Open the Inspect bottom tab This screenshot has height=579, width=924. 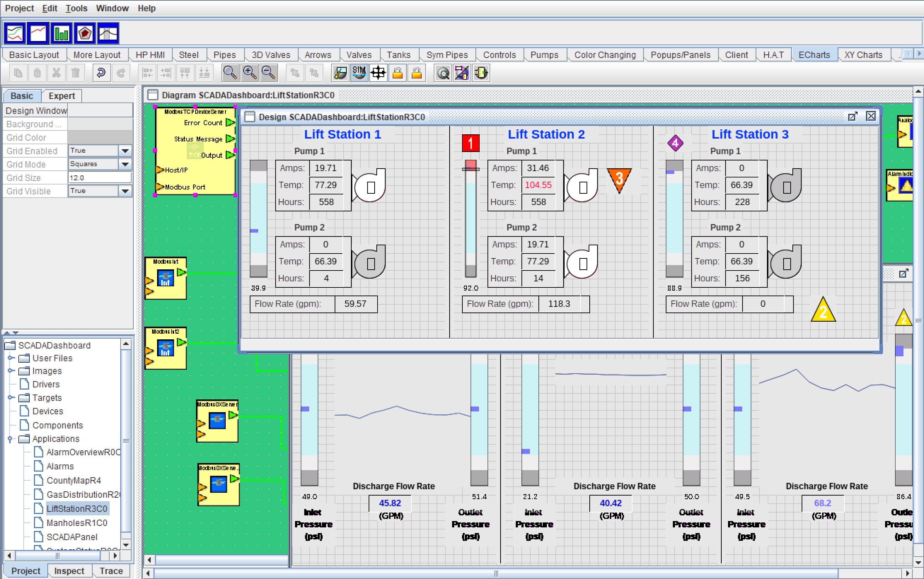[69, 571]
